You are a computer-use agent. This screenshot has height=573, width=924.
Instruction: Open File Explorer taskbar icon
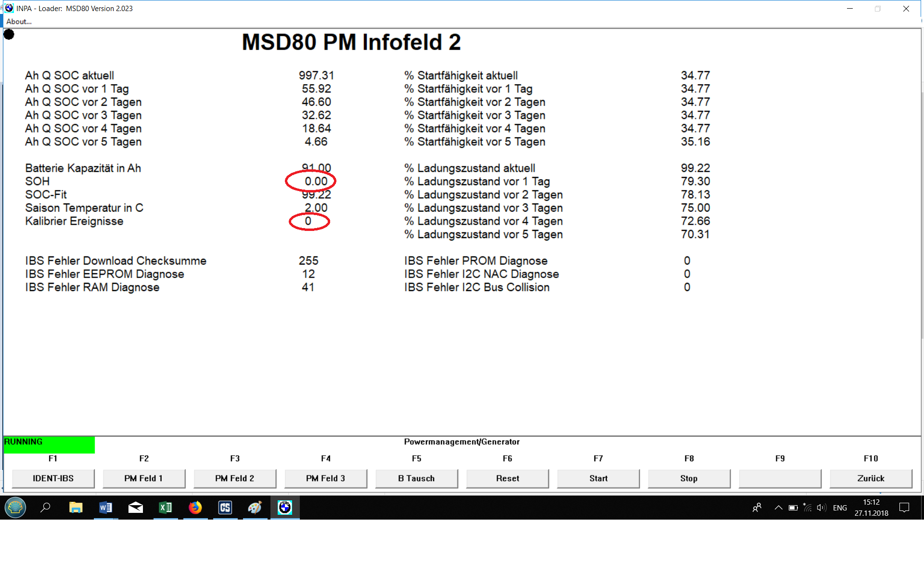pyautogui.click(x=76, y=508)
